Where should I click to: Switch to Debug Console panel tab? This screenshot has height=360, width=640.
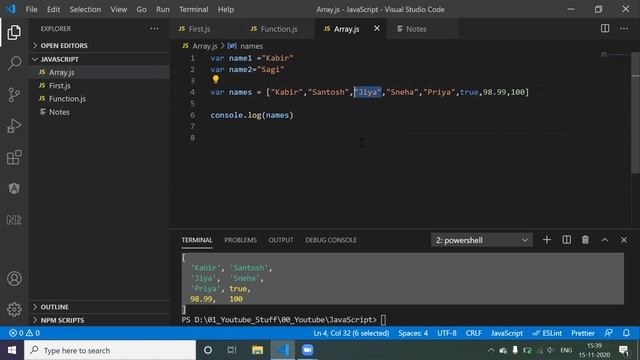point(331,240)
